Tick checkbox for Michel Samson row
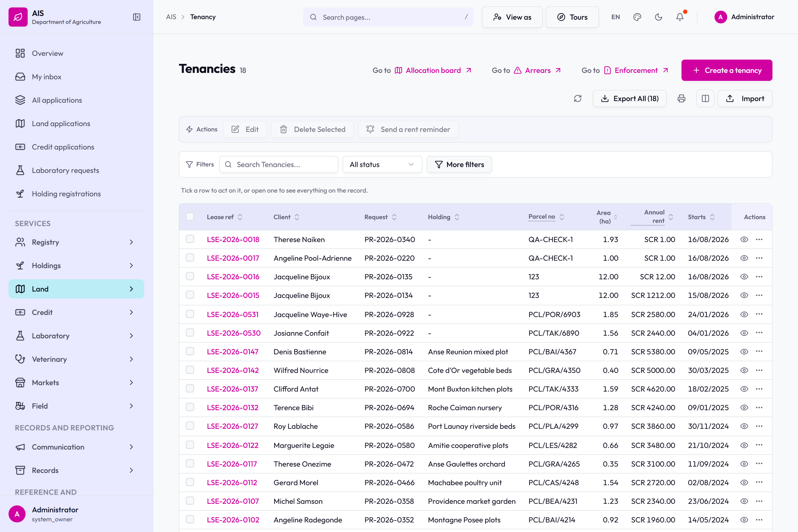This screenshot has width=798, height=532. (190, 501)
